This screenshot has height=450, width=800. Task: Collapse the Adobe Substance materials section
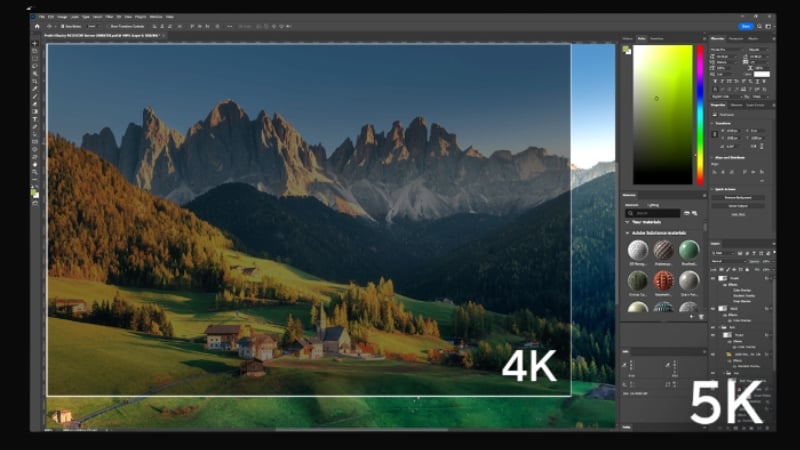pos(628,233)
